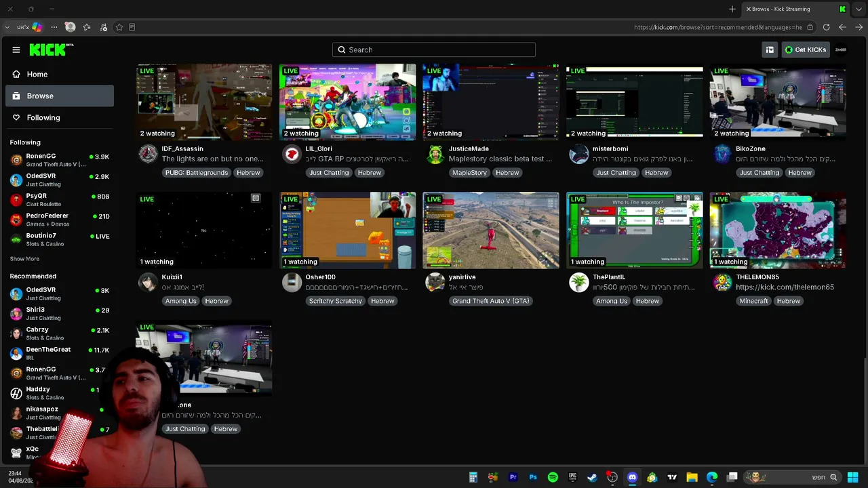The width and height of the screenshot is (868, 488).
Task: Open Shiri3 in Recommended channels
Action: (x=60, y=313)
